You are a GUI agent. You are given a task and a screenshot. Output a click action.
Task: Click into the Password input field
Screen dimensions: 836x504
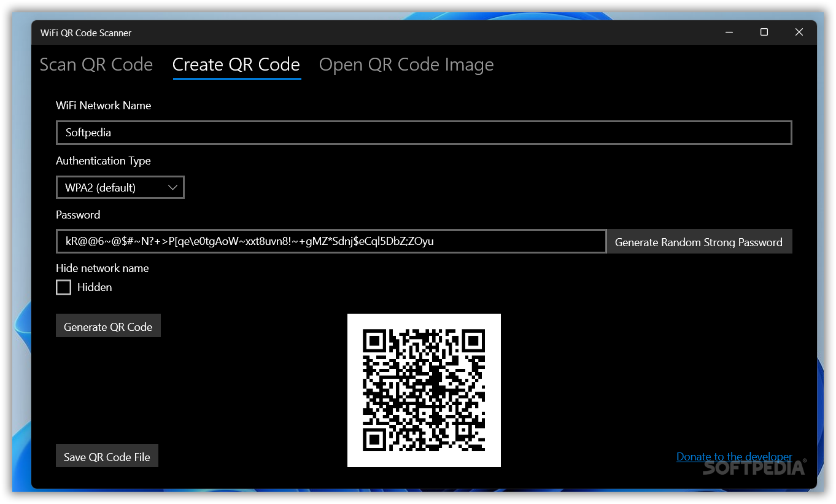pos(331,241)
